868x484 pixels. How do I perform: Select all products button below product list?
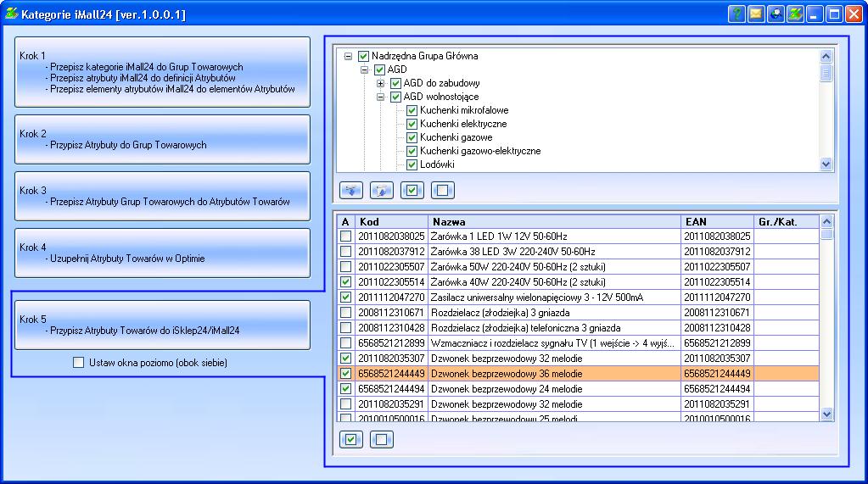(351, 439)
